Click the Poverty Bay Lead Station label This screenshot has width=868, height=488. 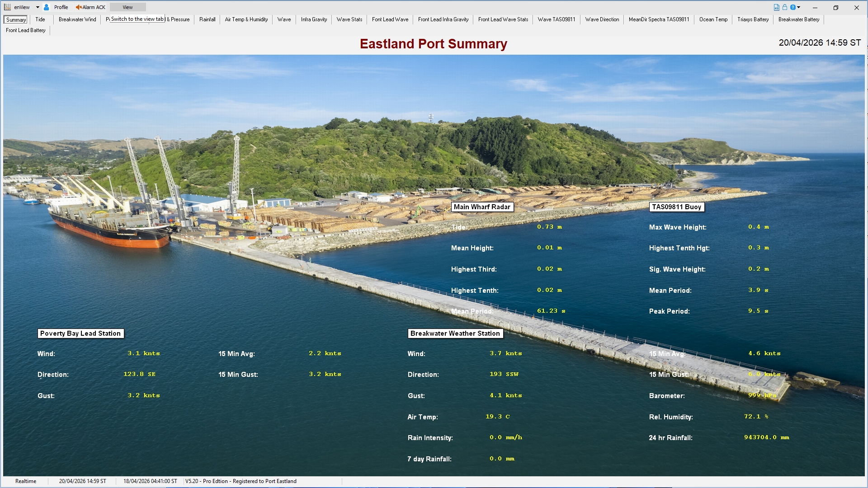tap(80, 333)
